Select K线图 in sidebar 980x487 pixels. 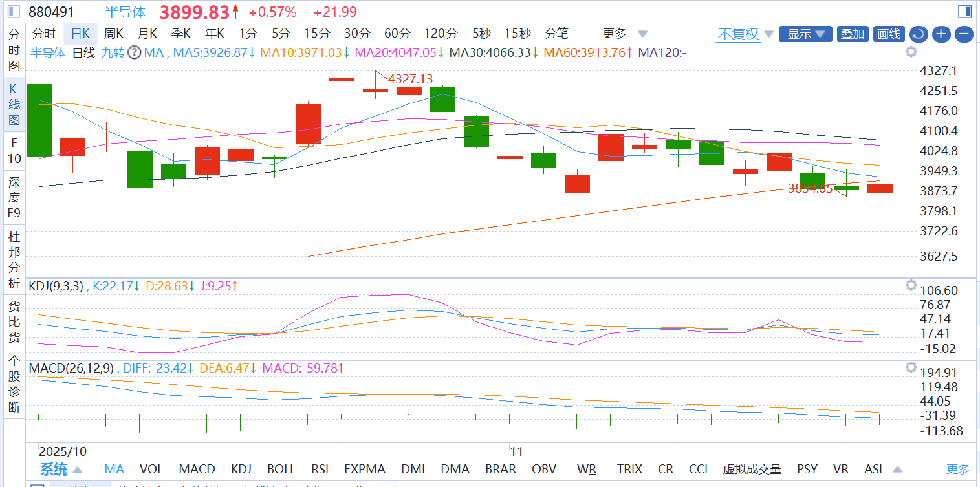click(14, 104)
